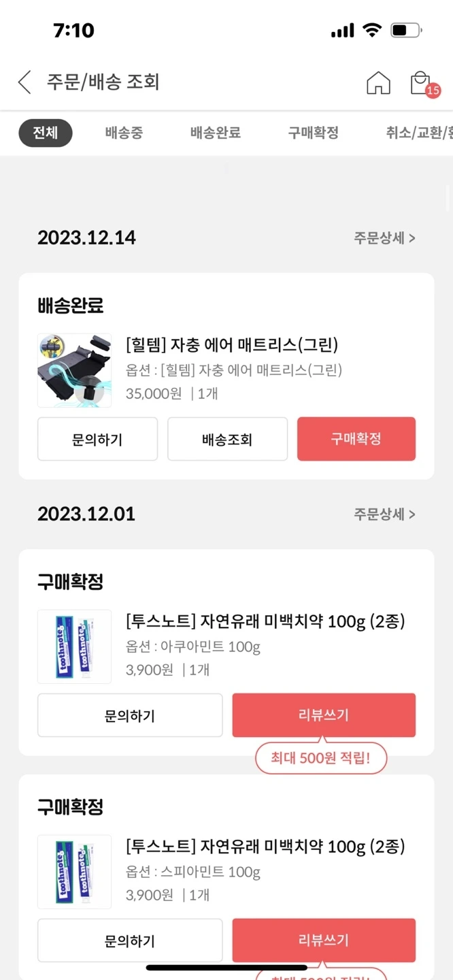Screen dimensions: 453x980
Task: Tap the 최대 500원 적립 reward bubble
Action: [x=320, y=757]
